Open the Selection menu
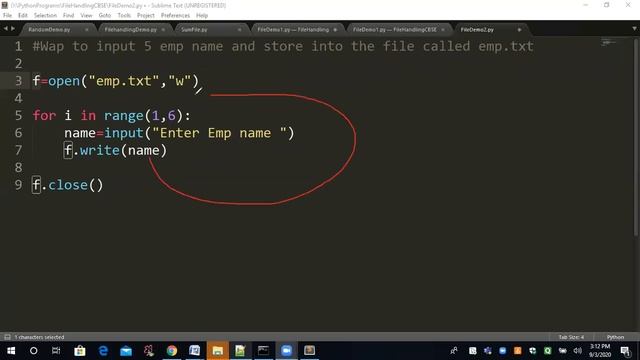640x360 pixels. coord(45,16)
